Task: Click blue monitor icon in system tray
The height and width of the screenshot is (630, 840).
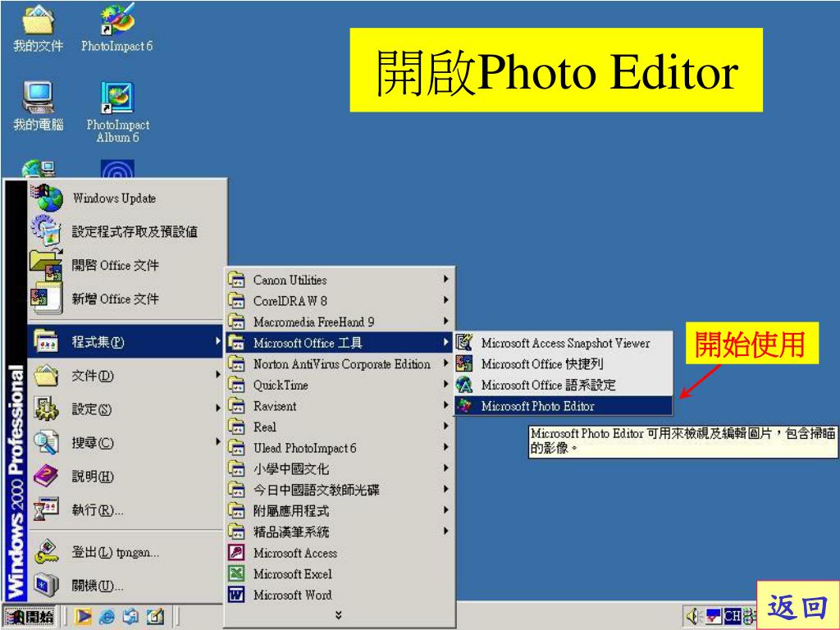Action: (713, 617)
